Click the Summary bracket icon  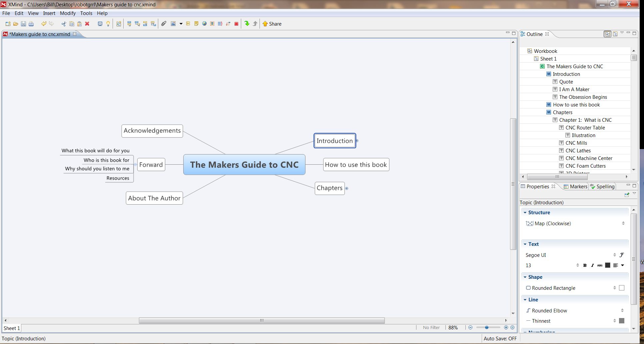pyautogui.click(x=220, y=24)
